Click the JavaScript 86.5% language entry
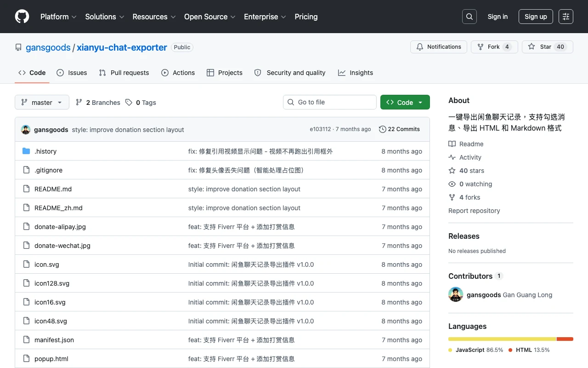Viewport: 588px width, 368px height. [476, 350]
